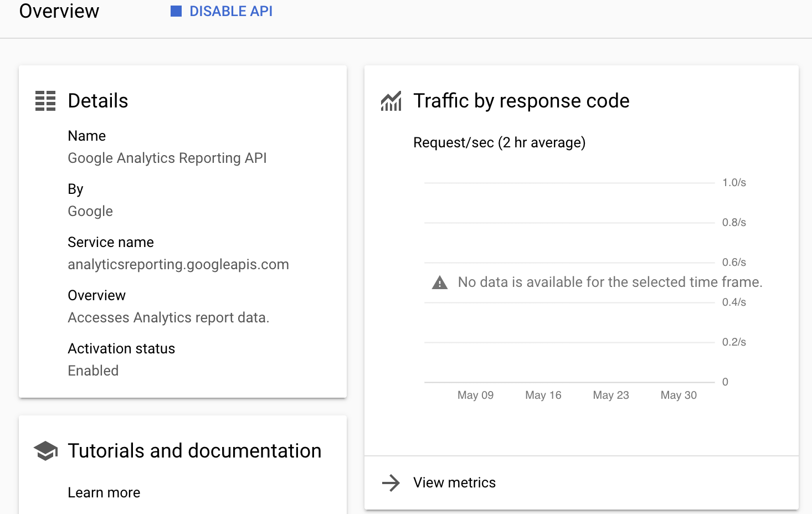Image resolution: width=812 pixels, height=514 pixels.
Task: Click the May 30 axis label
Action: click(679, 395)
